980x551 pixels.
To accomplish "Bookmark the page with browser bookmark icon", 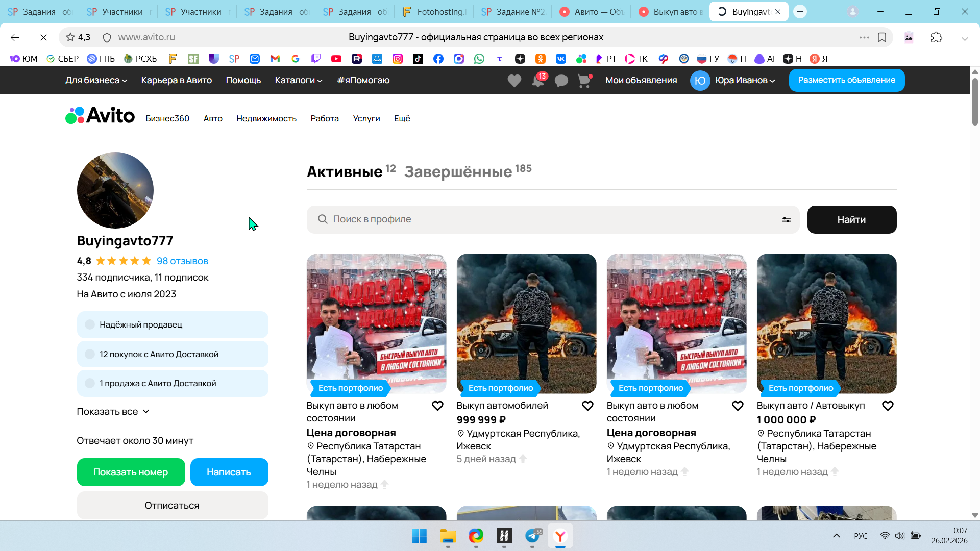I will click(882, 37).
